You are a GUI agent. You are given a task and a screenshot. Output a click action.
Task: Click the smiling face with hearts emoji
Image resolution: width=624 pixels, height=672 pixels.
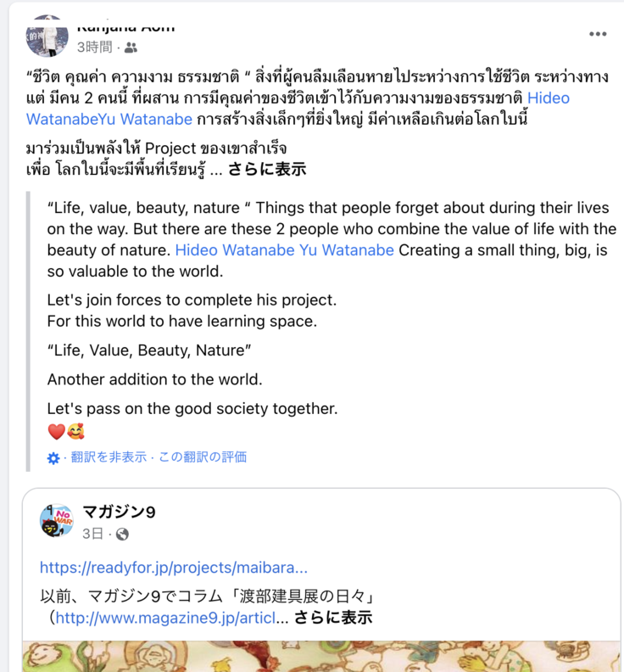75,432
